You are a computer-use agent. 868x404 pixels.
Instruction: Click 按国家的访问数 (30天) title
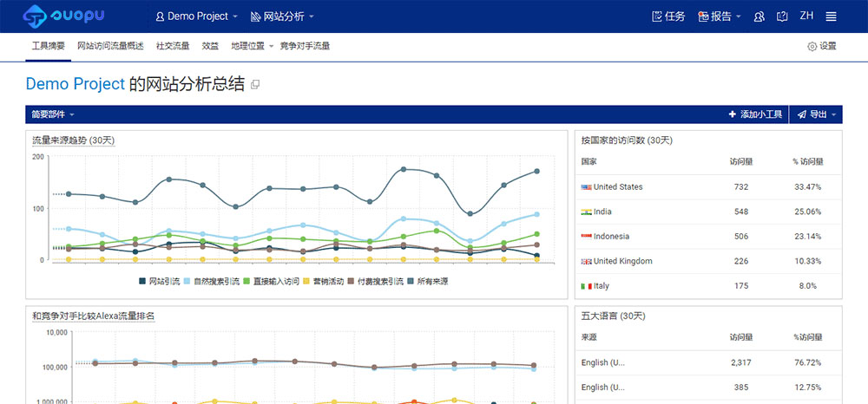pyautogui.click(x=627, y=140)
